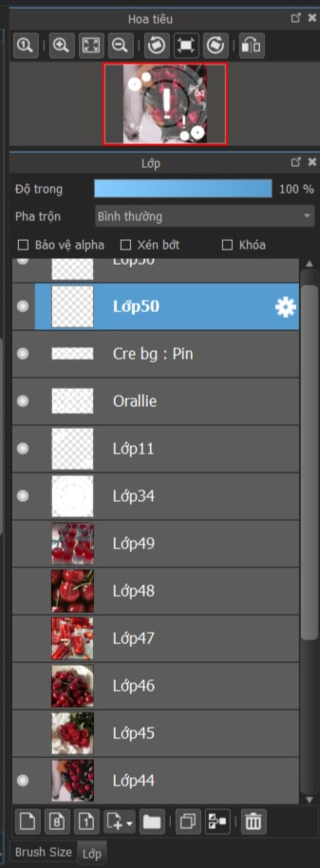This screenshot has width=320, height=868.
Task: Fit canvas to window in navigator
Action: (91, 45)
